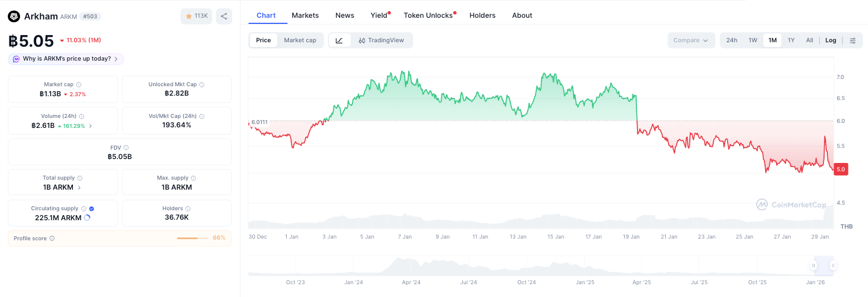Toggle the Log scale option
Viewport: 868px width, 297px height.
(x=831, y=40)
